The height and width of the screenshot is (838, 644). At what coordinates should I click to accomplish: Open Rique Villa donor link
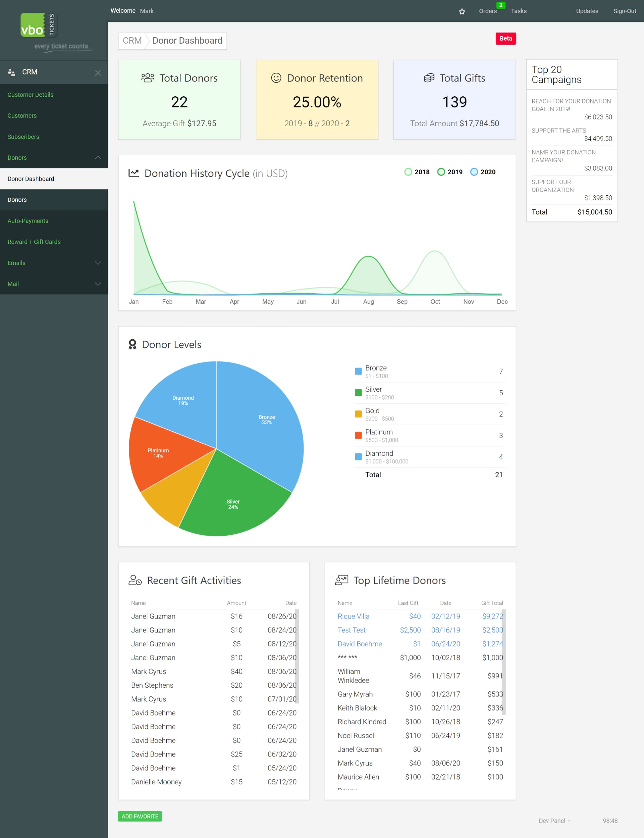[353, 616]
